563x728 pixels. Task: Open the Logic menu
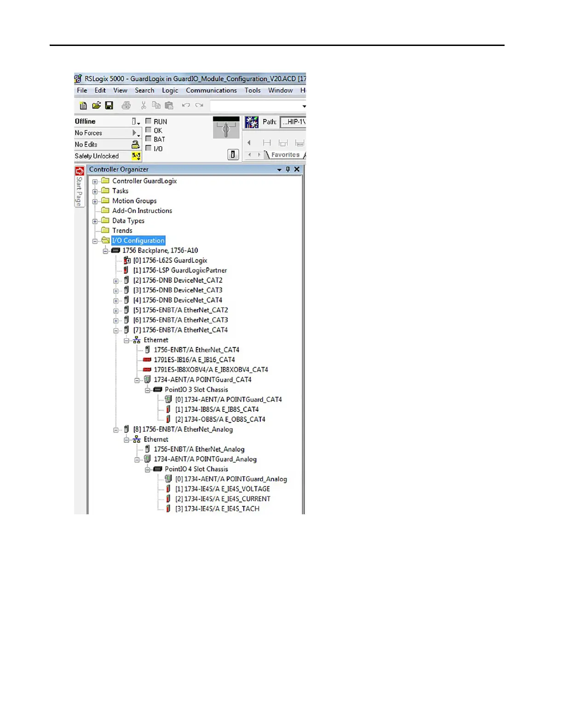pyautogui.click(x=170, y=91)
